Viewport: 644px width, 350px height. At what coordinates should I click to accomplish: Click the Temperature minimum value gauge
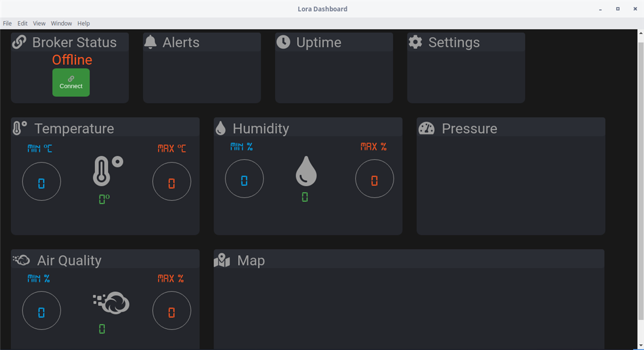pos(41,181)
